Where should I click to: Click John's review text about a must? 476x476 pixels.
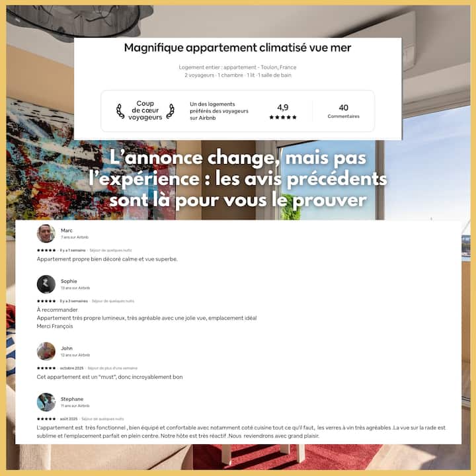coord(110,377)
